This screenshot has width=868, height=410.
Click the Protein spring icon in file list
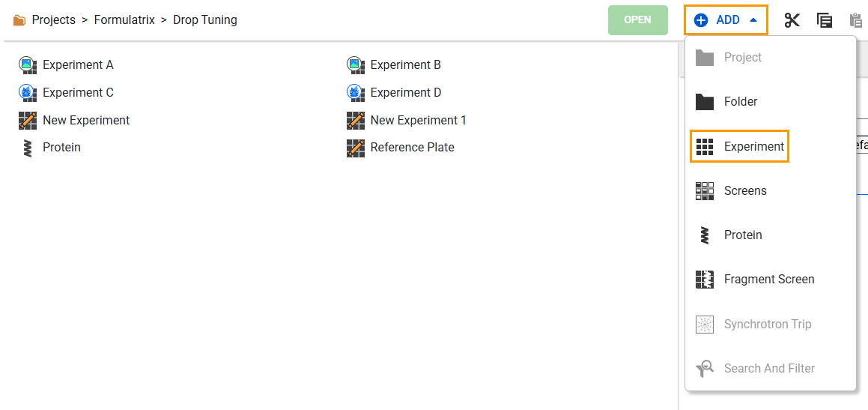28,148
